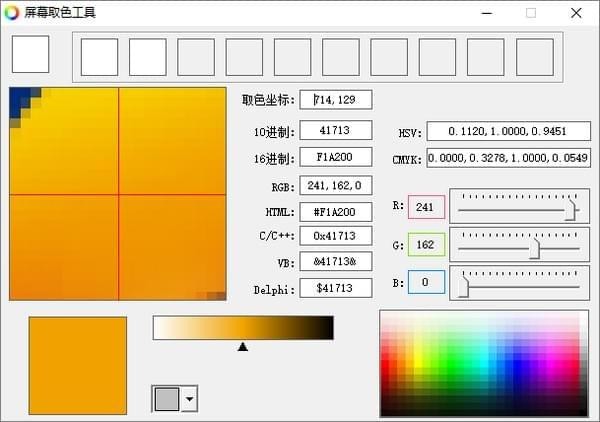The image size is (600, 422).
Task: Click the gray swatch button beside the dropdown
Action: point(167,399)
